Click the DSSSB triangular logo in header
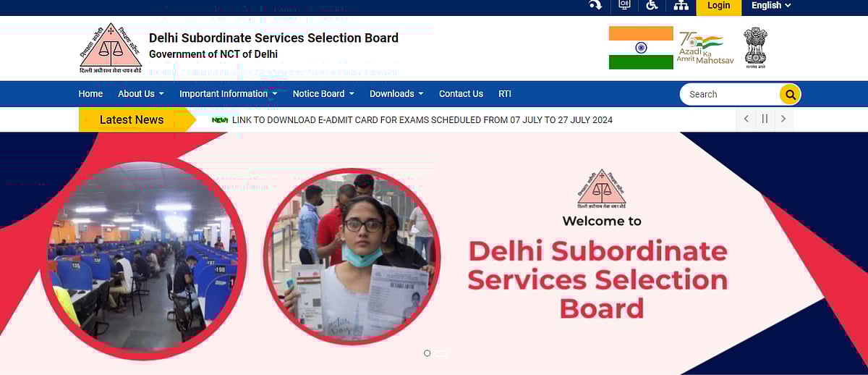 point(111,49)
